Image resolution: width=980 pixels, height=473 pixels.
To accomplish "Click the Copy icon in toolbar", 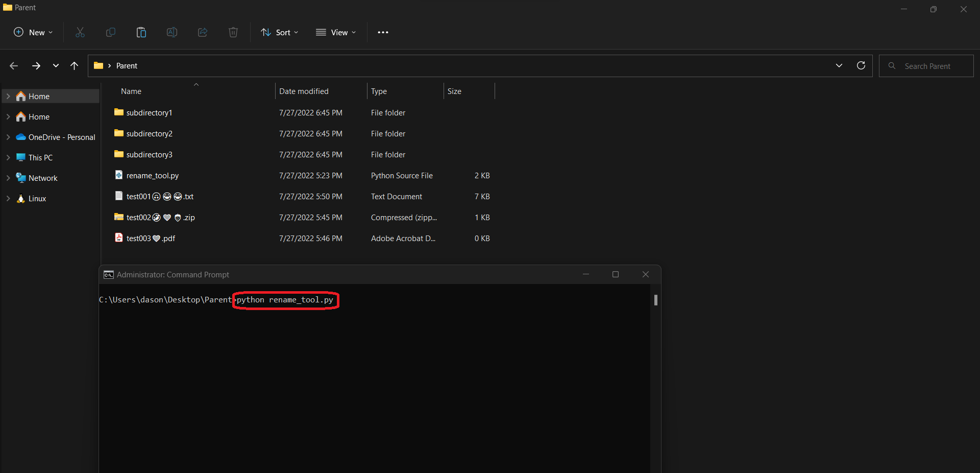I will coord(111,32).
